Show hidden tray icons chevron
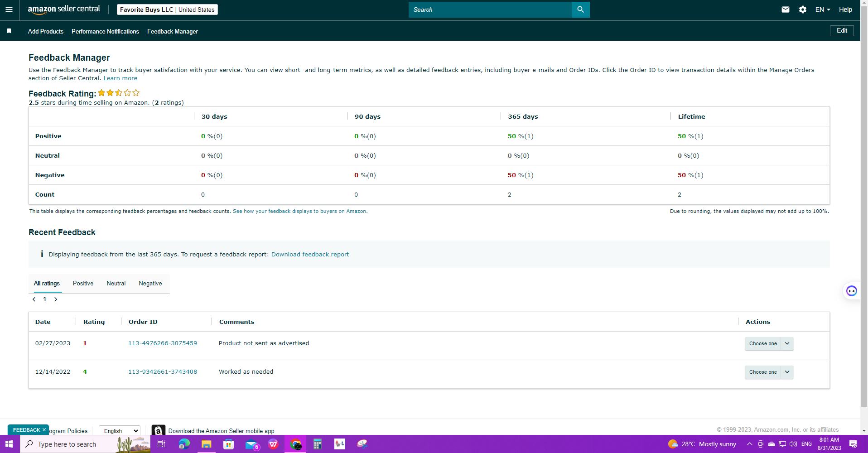Screen dimensions: 868x453 tap(750, 444)
